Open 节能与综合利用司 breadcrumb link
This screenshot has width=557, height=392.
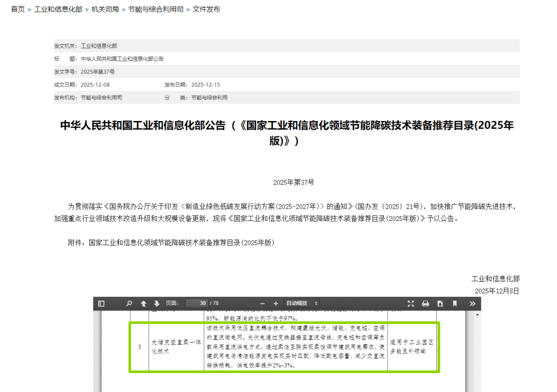coord(156,9)
